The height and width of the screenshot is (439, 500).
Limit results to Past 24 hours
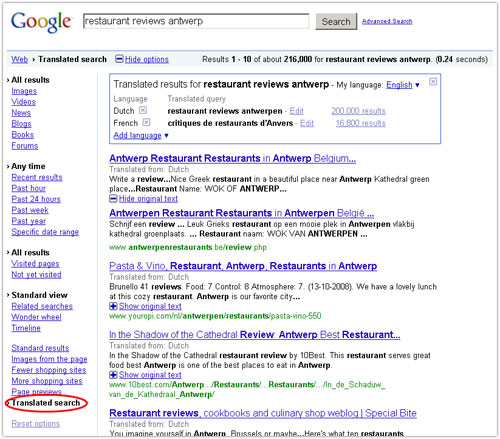click(x=36, y=199)
